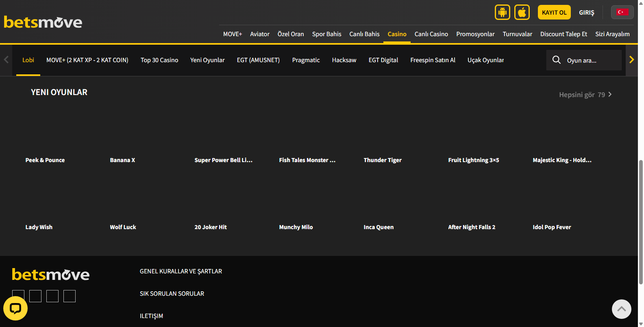This screenshot has width=644, height=327.
Task: Open the MOVE+ menu item
Action: click(233, 34)
